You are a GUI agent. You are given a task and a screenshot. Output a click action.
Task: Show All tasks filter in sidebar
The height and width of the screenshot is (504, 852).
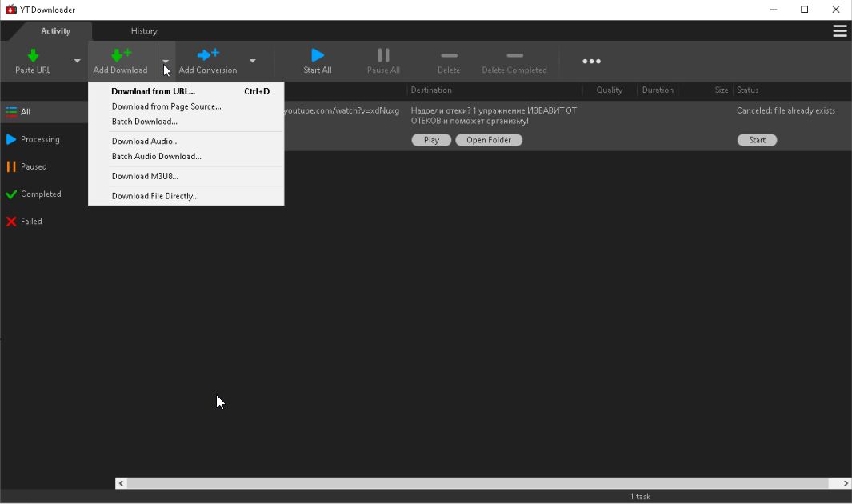coord(44,112)
